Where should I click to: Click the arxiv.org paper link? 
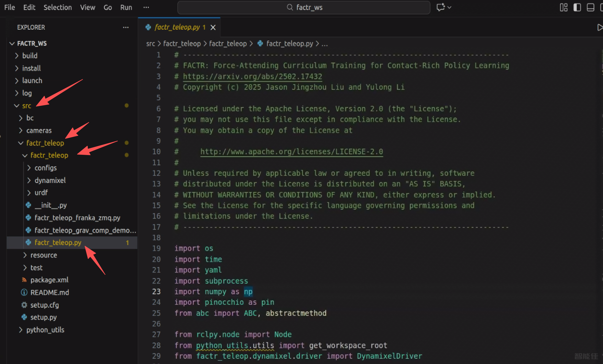point(252,76)
